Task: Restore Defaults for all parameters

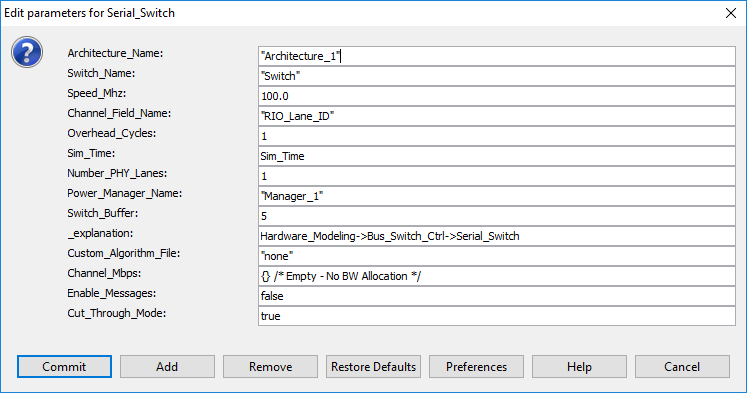Action: pyautogui.click(x=373, y=366)
